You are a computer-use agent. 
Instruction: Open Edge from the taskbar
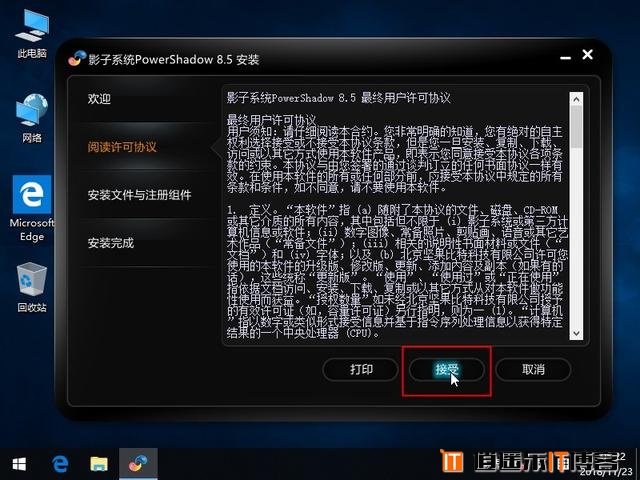[60, 464]
